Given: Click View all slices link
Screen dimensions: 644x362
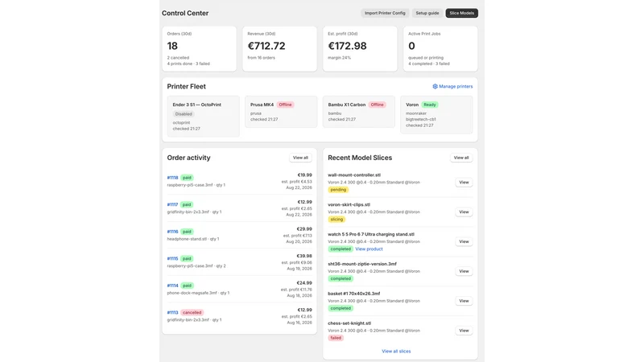Looking at the screenshot, I should pyautogui.click(x=396, y=352).
